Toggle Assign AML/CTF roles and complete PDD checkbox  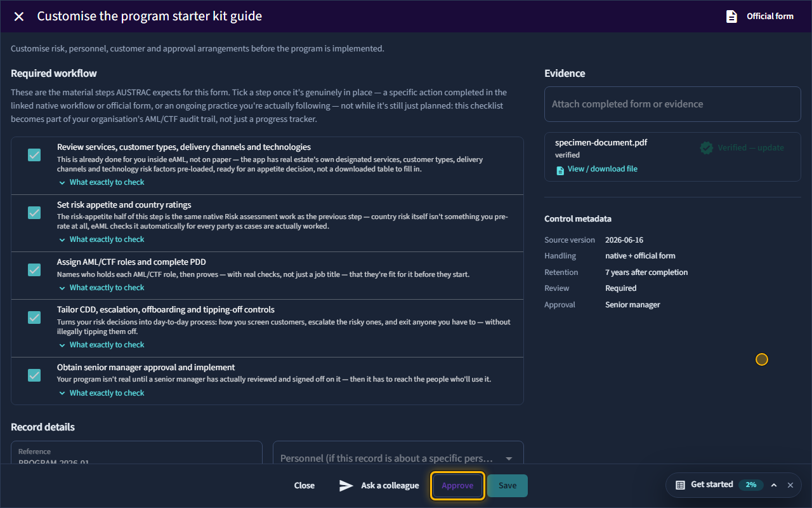(34, 270)
